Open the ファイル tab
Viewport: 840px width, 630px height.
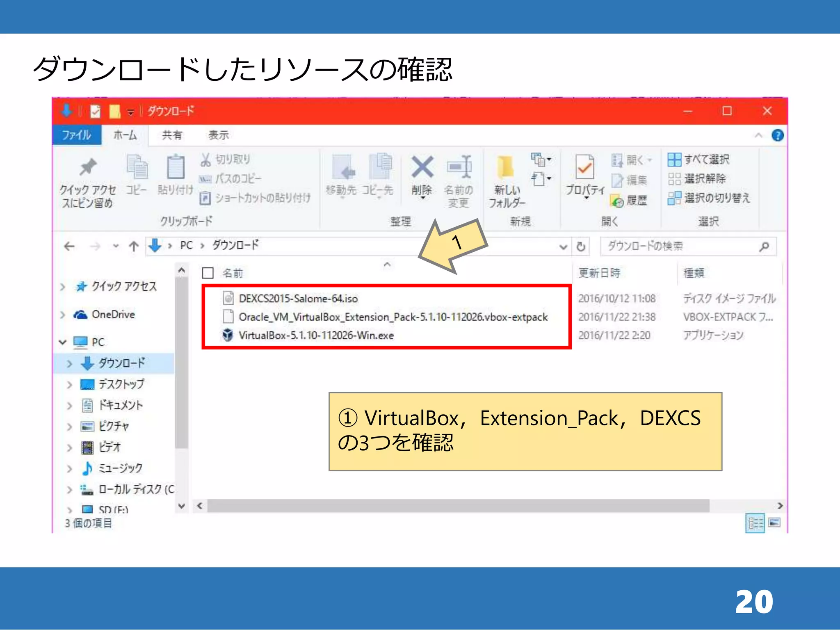[x=77, y=135]
